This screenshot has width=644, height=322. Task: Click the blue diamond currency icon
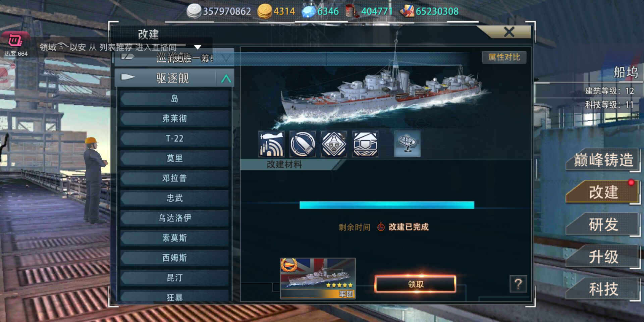coord(309,11)
